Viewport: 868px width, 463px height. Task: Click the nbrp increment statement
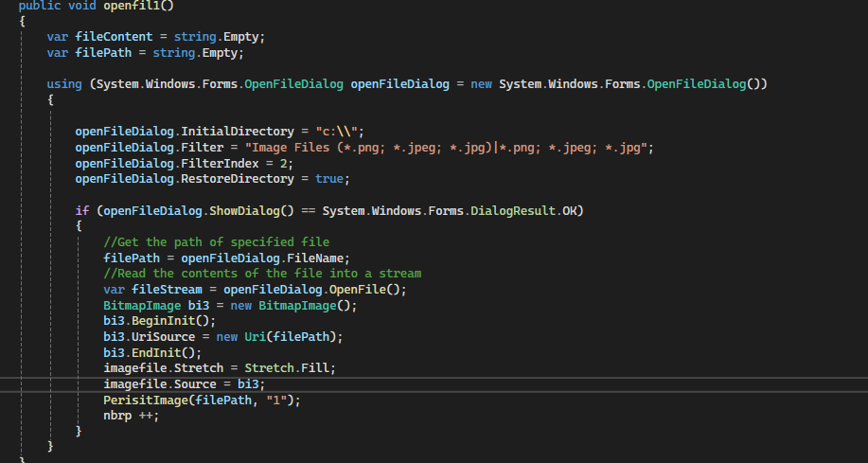point(131,416)
